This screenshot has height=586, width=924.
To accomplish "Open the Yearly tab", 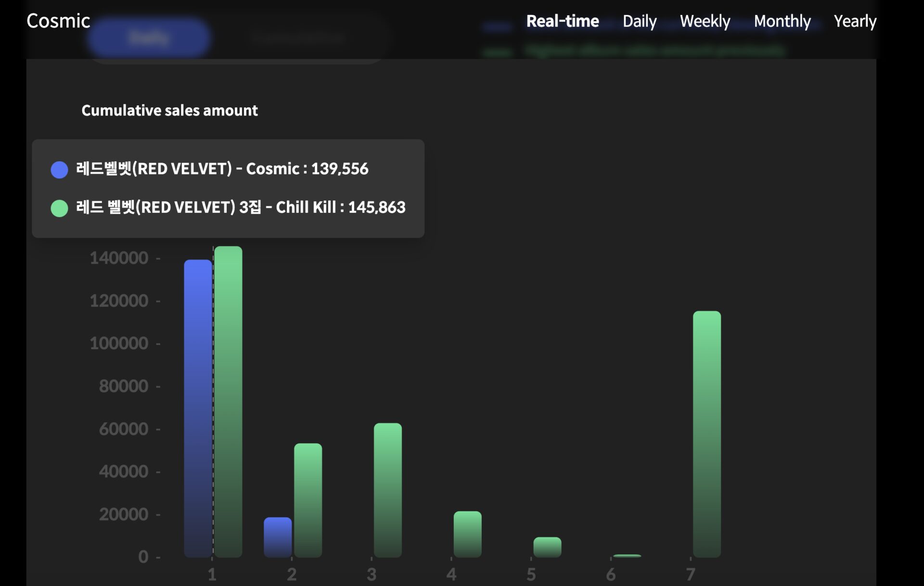I will [855, 21].
